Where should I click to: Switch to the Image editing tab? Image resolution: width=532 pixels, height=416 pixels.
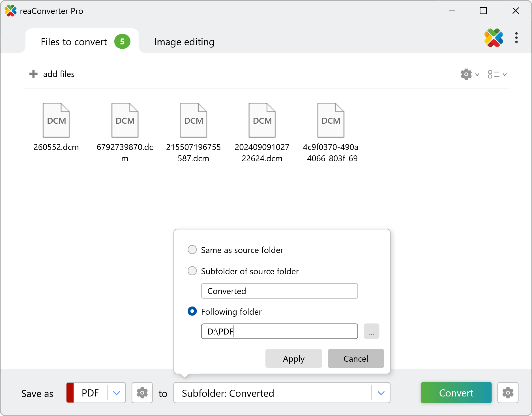click(184, 42)
